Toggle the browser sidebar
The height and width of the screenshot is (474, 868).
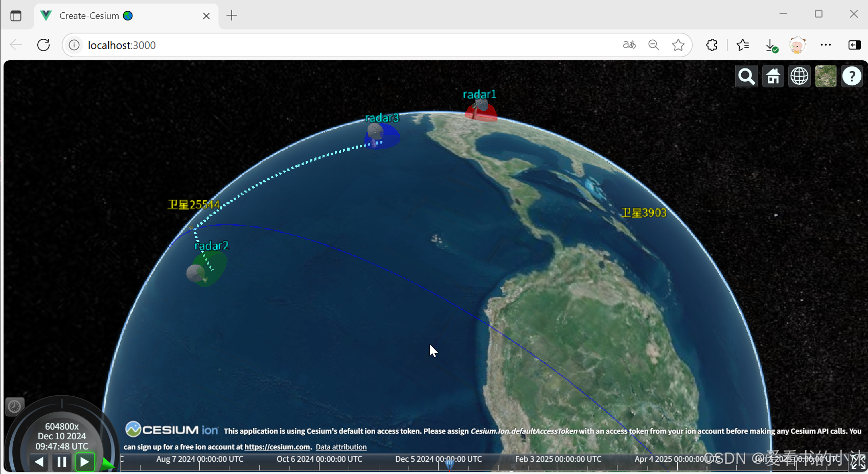coord(854,45)
